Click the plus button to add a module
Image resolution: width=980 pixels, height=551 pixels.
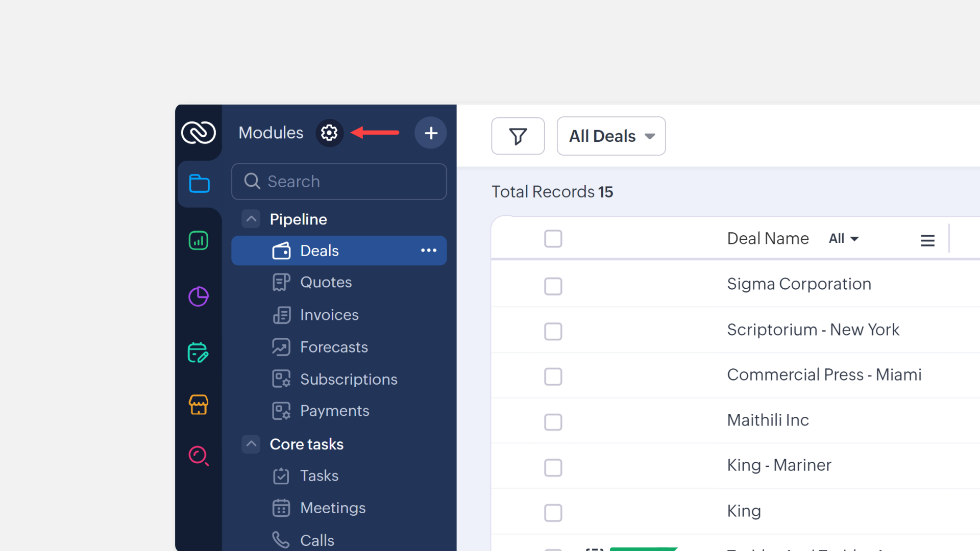click(x=431, y=133)
